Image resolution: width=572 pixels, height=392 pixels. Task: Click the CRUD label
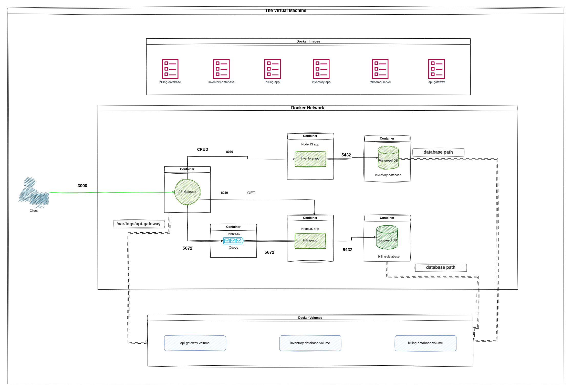[203, 150]
